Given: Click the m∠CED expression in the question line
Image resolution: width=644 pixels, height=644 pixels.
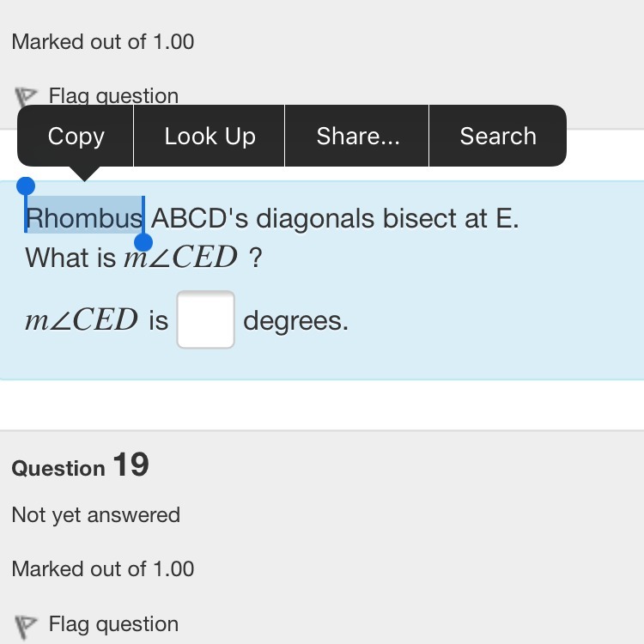Looking at the screenshot, I should pos(180,257).
